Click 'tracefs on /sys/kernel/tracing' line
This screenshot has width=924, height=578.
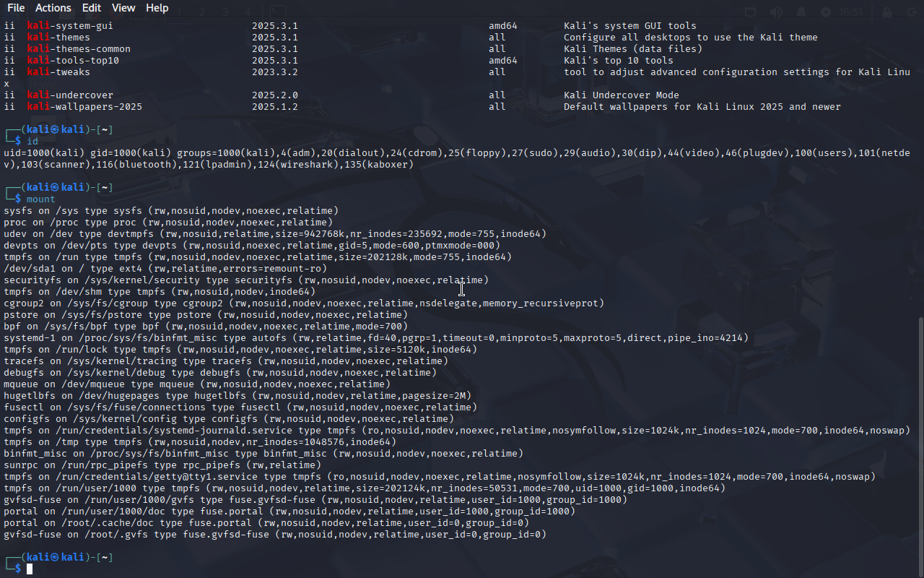[x=226, y=361]
